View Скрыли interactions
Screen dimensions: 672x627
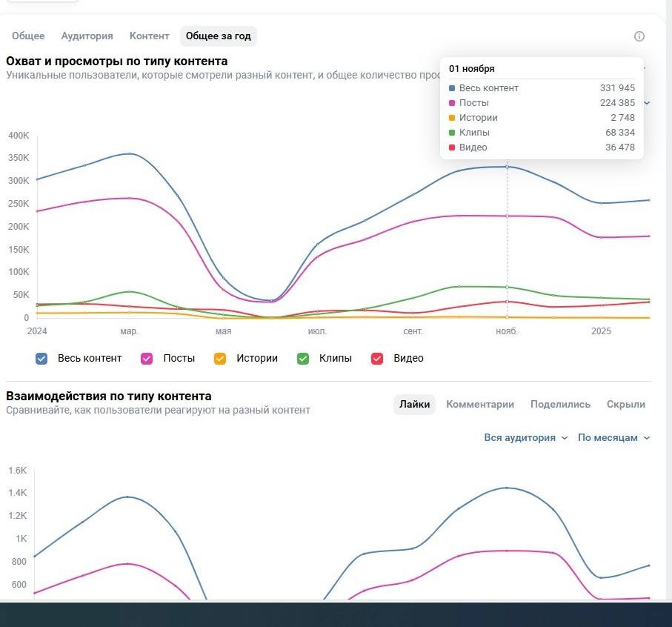[625, 405]
